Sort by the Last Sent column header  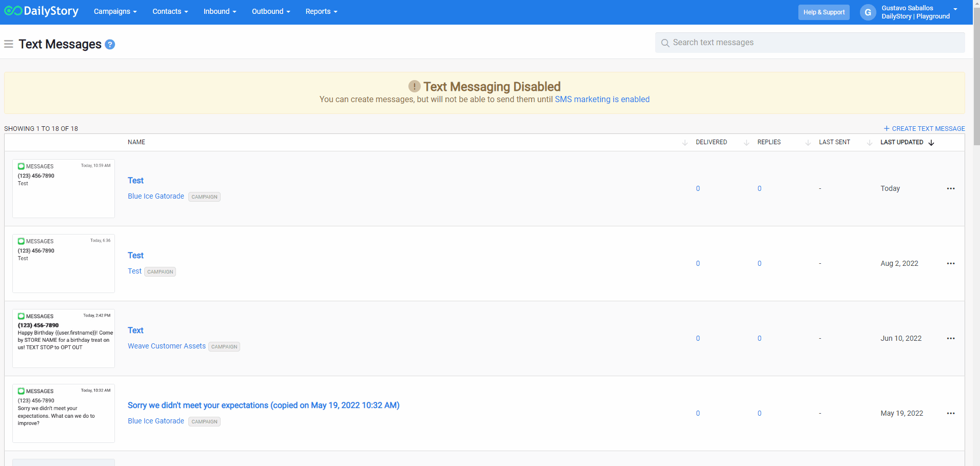834,142
